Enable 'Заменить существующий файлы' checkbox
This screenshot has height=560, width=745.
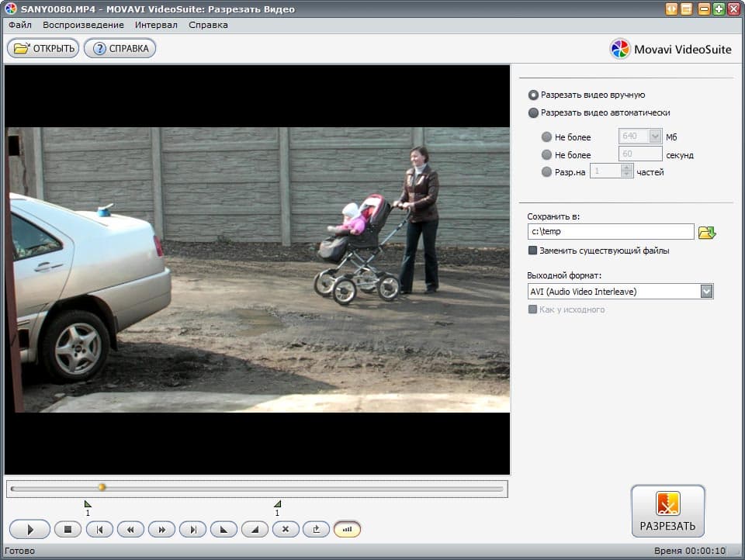coord(532,251)
